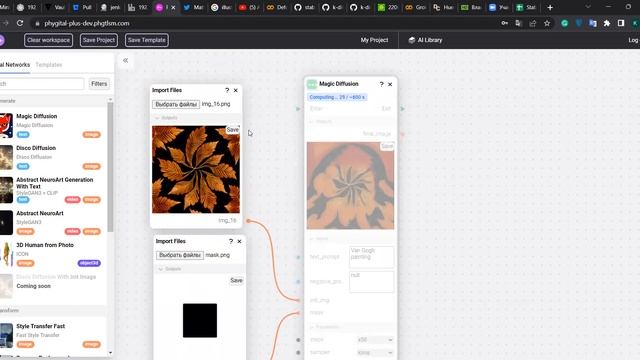
Task: Click the green Magic Diffusion node icon
Action: click(x=312, y=84)
